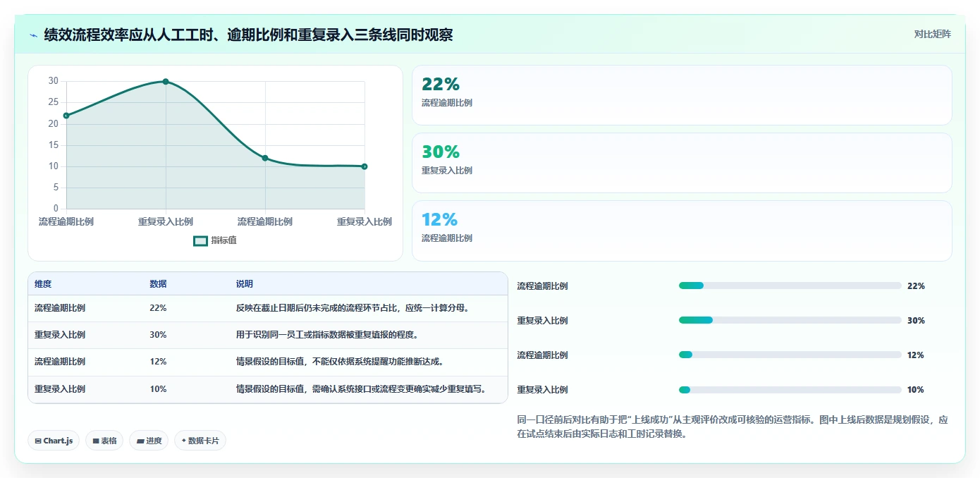Click the 22% progress bar
Viewport: 980px width, 478px height.
tap(790, 286)
